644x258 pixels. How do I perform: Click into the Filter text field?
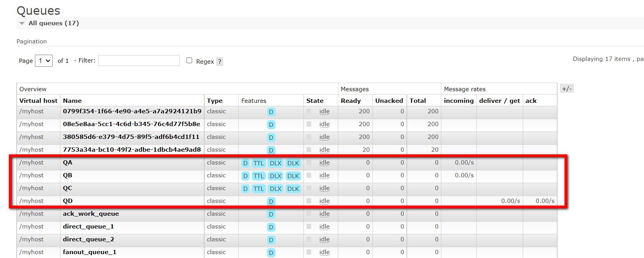point(139,61)
